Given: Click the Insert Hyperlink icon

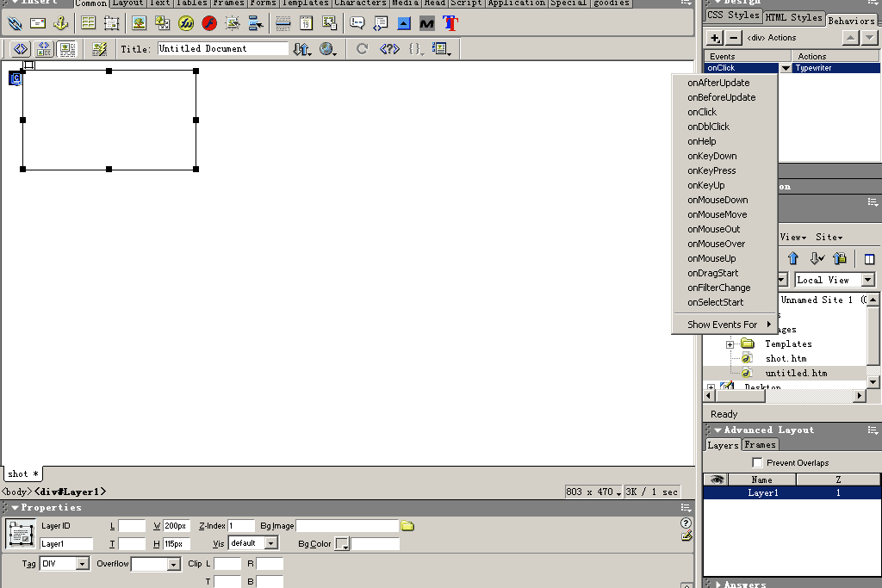Looking at the screenshot, I should [15, 23].
